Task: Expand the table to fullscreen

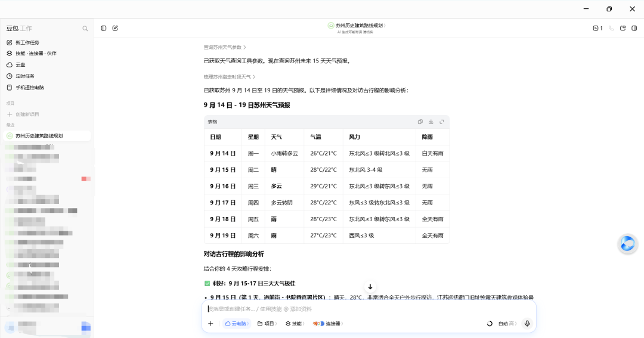Action: 441,122
